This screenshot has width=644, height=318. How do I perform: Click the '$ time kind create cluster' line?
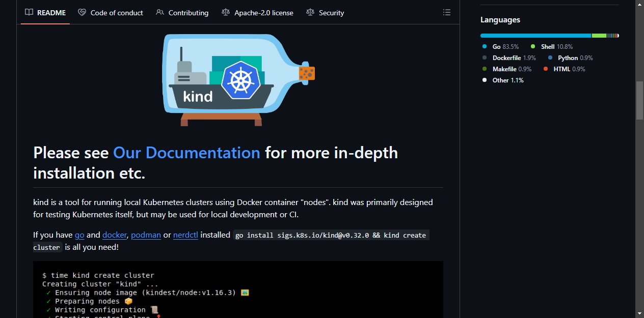click(x=98, y=275)
